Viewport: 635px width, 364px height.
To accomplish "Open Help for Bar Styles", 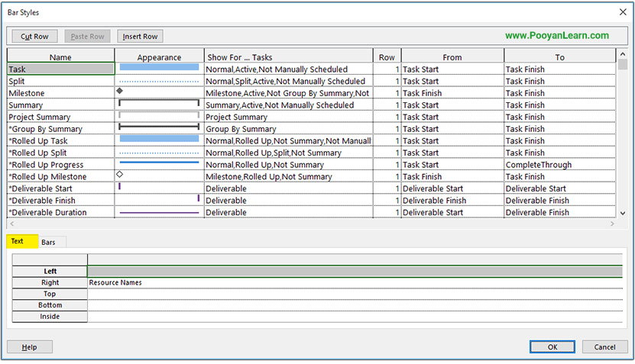I will point(30,346).
